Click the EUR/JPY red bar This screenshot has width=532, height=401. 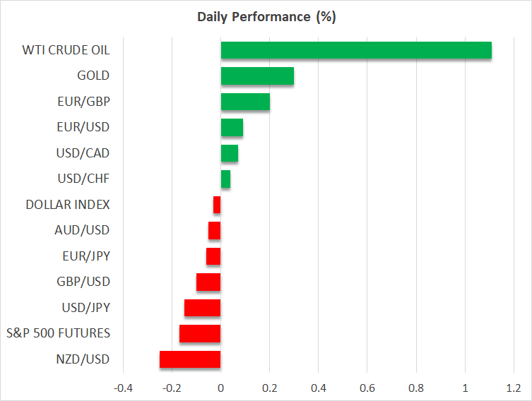click(213, 256)
